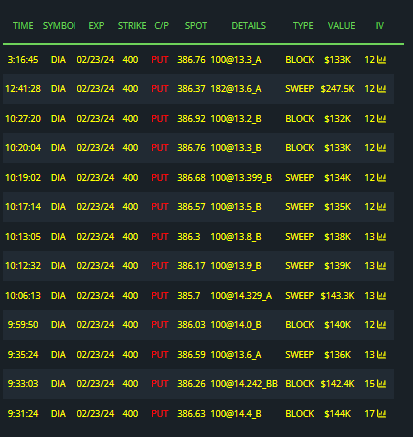Sort by TIME column header
413x437 pixels.
(x=23, y=26)
